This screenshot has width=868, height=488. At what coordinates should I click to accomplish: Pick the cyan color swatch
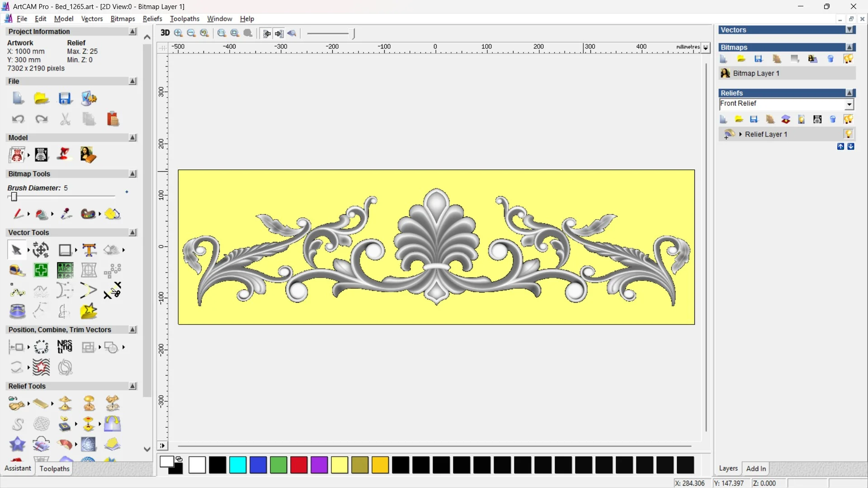coord(238,465)
